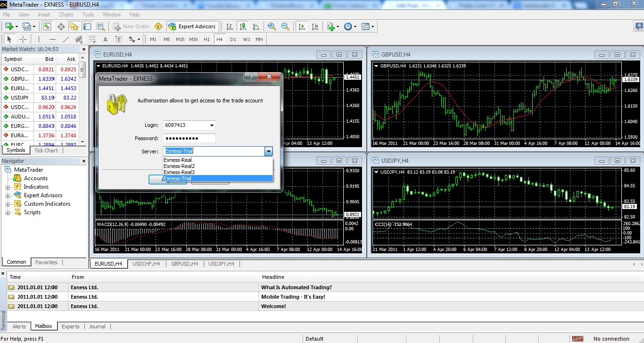This screenshot has height=343, width=644.
Task: Select the cursor arrow tool
Action: coord(9,39)
